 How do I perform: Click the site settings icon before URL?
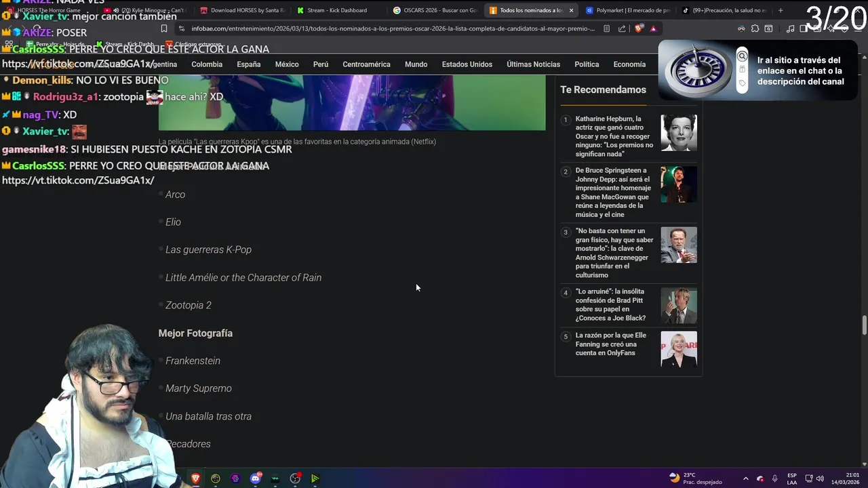point(181,28)
